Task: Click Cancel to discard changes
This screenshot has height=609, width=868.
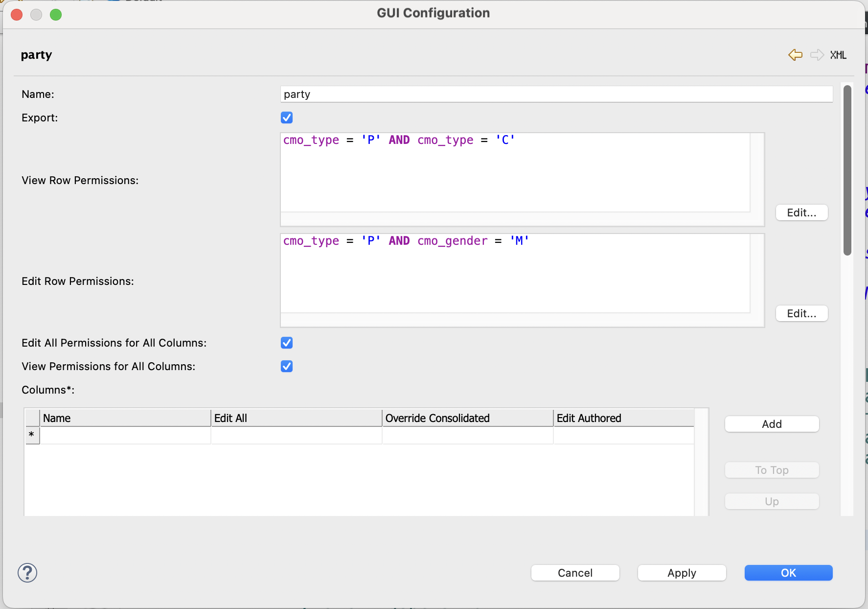Action: [x=575, y=573]
